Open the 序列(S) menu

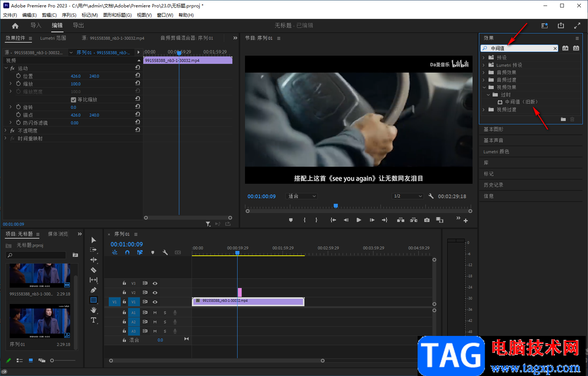69,15
